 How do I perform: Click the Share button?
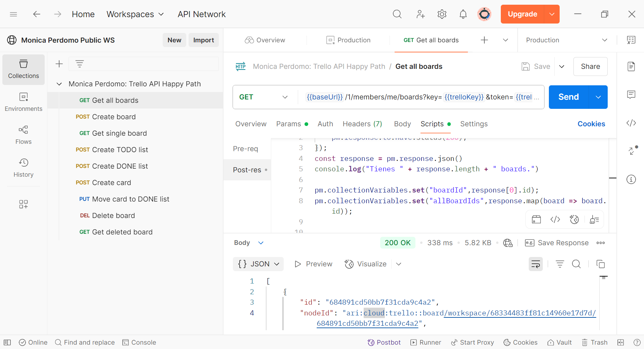[591, 67]
